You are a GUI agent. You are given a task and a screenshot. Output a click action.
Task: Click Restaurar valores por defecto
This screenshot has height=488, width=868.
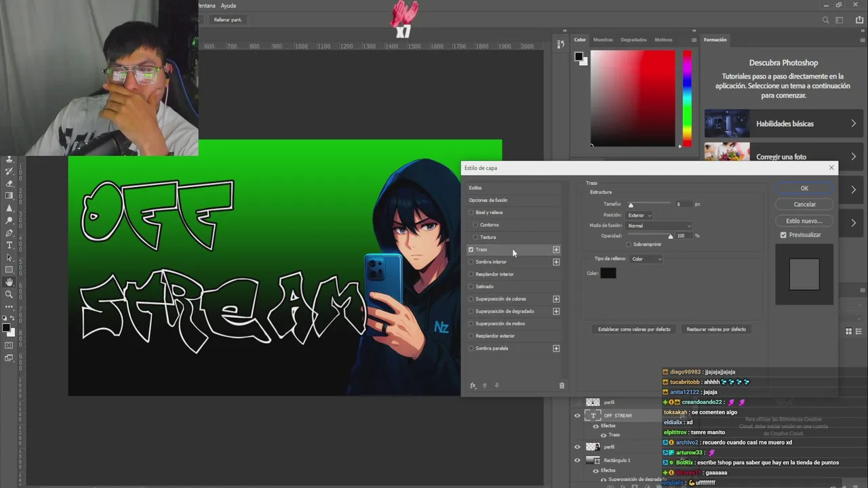point(716,329)
